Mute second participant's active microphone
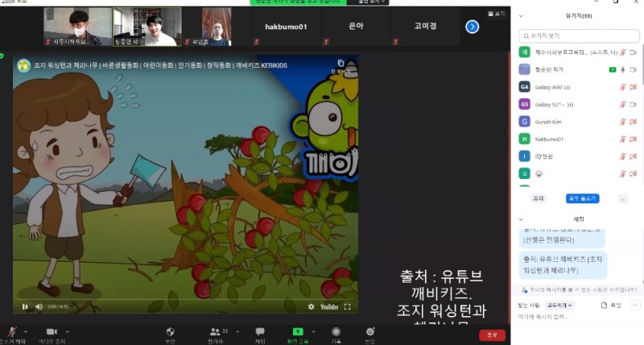The width and height of the screenshot is (644, 345). pyautogui.click(x=623, y=70)
